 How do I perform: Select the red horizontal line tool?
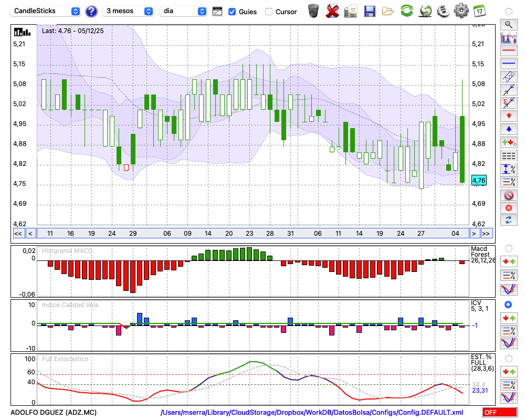508,51
